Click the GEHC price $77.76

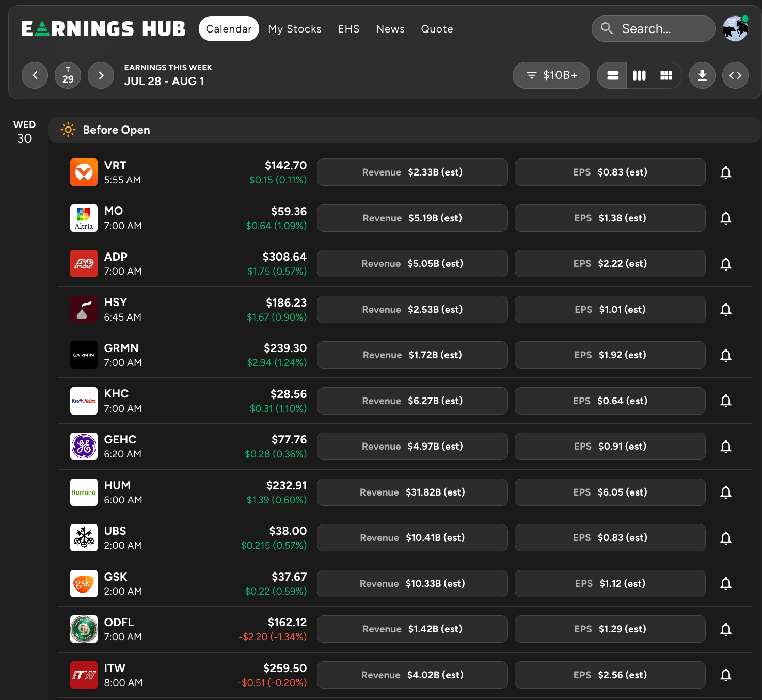point(289,439)
